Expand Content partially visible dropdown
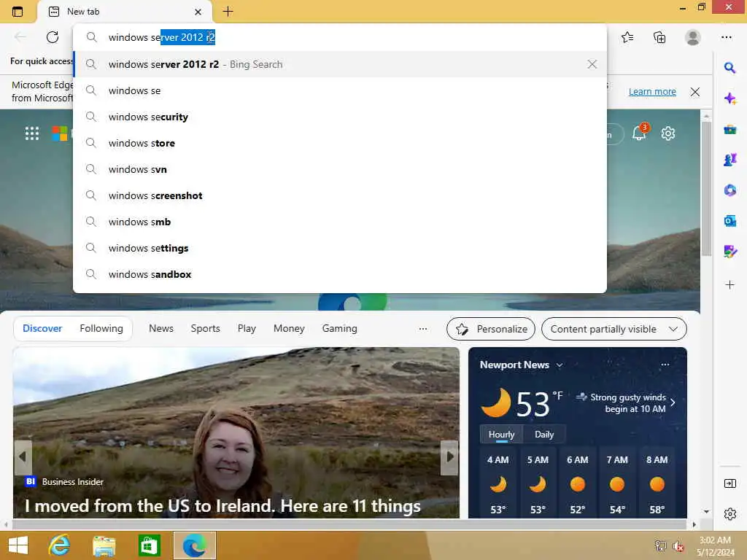Image resolution: width=747 pixels, height=560 pixels. pyautogui.click(x=614, y=329)
